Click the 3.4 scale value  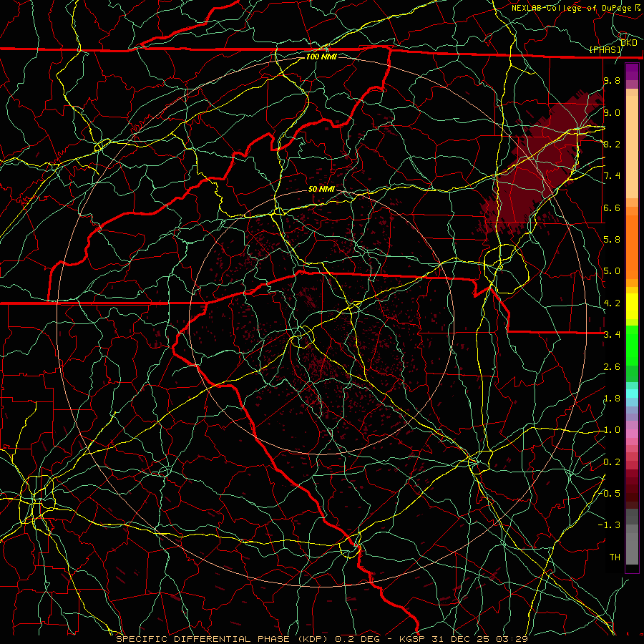pos(612,335)
